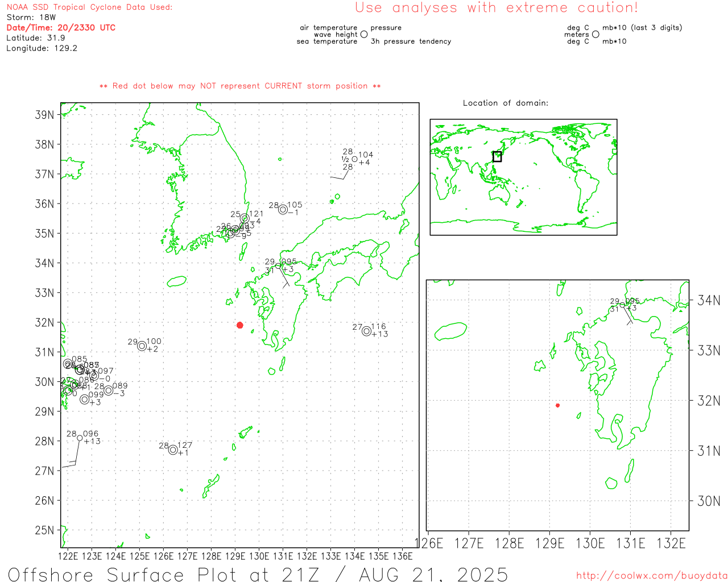Click Jeju Island outline on main map
Screen dimensions: 728x582
click(x=177, y=281)
